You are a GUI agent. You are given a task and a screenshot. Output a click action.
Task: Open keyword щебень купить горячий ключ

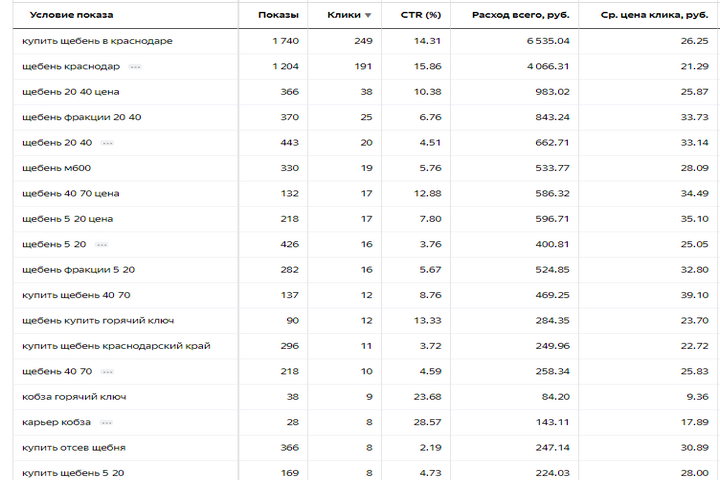pos(98,321)
